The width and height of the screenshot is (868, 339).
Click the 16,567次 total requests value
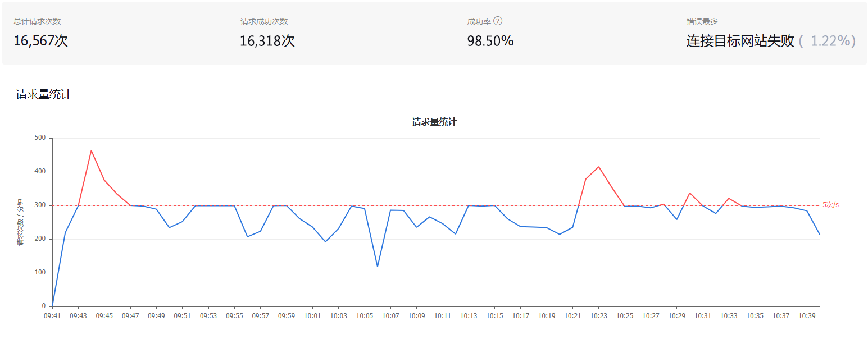pyautogui.click(x=40, y=41)
